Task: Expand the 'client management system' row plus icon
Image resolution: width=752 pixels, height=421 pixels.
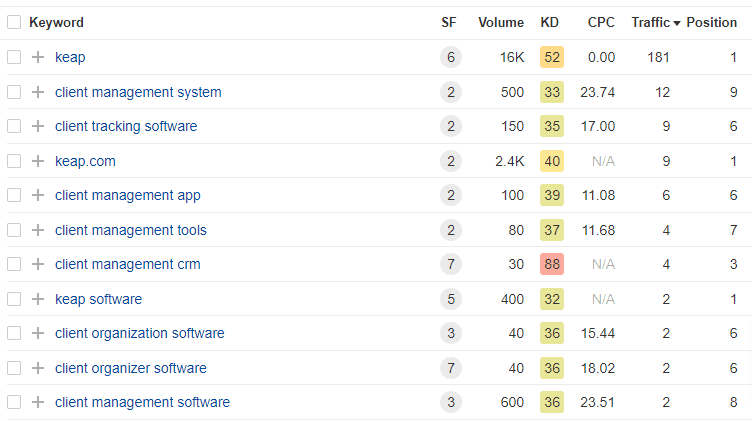Action: [x=38, y=92]
